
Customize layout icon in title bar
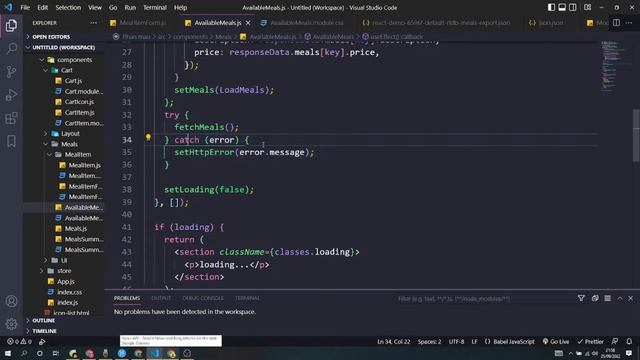588,7
